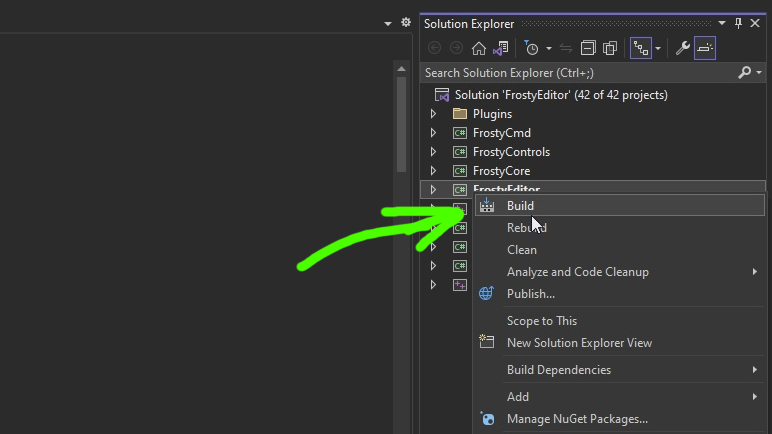Expand the FrostyEditor project
This screenshot has height=434, width=772.
[433, 190]
